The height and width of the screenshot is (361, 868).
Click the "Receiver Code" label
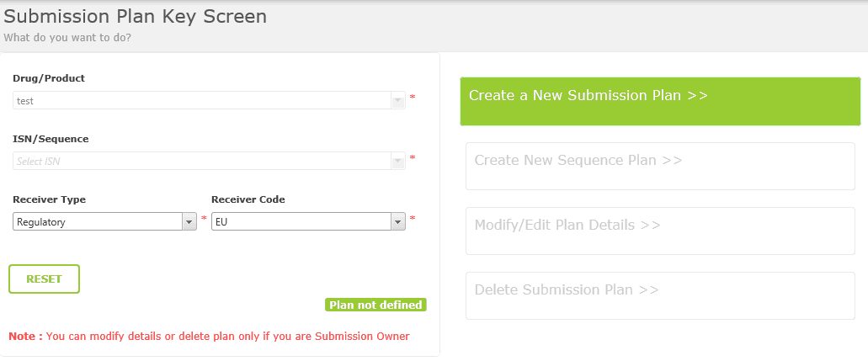[248, 199]
